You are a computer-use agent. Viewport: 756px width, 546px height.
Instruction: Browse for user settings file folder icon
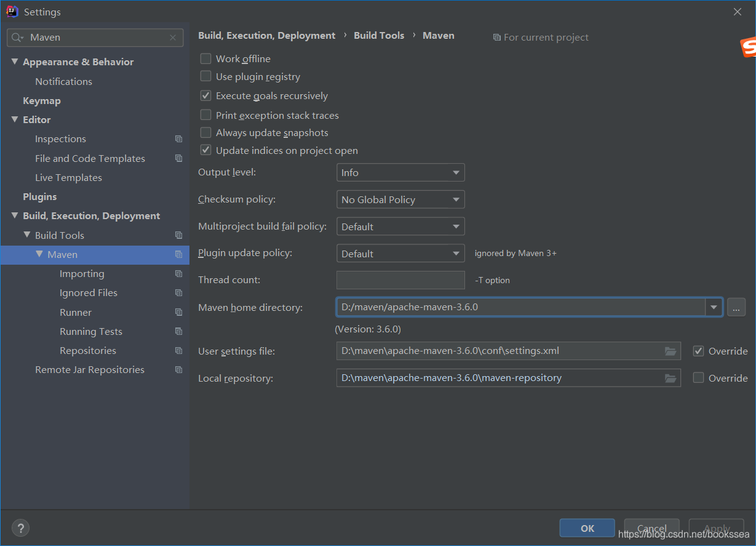point(670,351)
